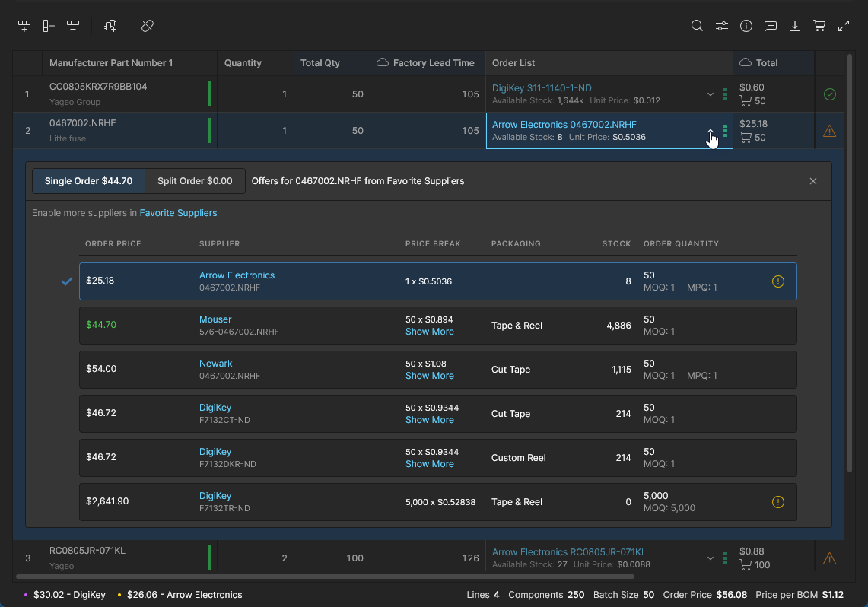
Task: Switch to the Split Order $0.00 tab
Action: pyautogui.click(x=195, y=181)
